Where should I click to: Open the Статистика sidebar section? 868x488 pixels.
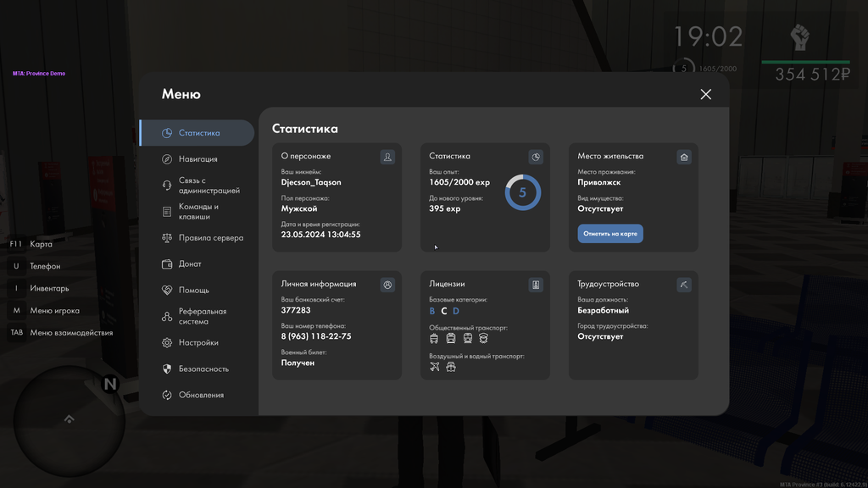pos(197,133)
